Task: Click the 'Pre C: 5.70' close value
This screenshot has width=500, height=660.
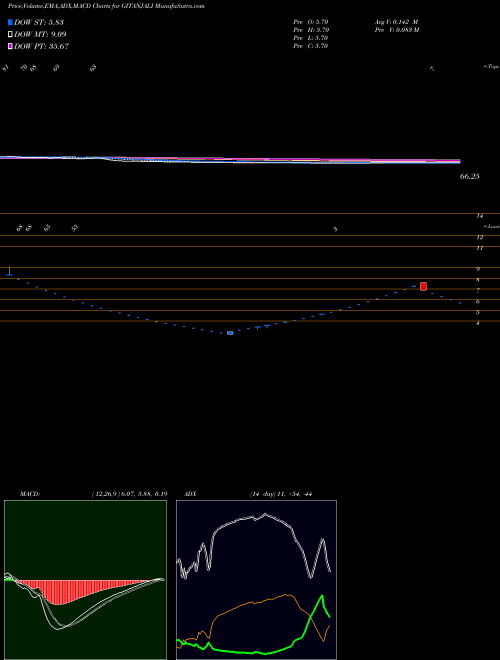Action: tap(311, 46)
